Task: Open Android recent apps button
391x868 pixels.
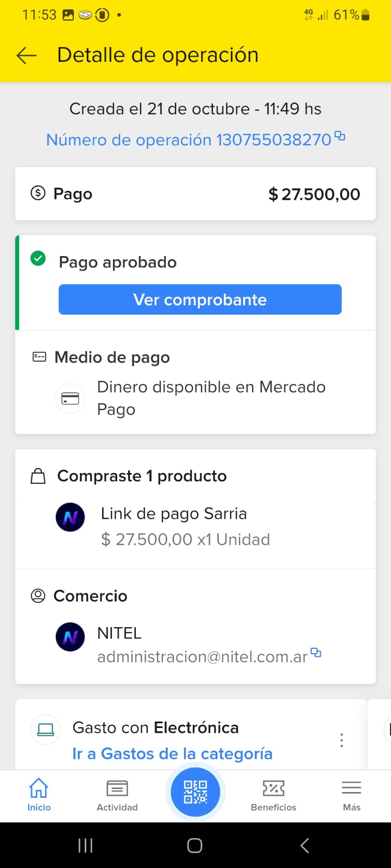Action: click(85, 845)
